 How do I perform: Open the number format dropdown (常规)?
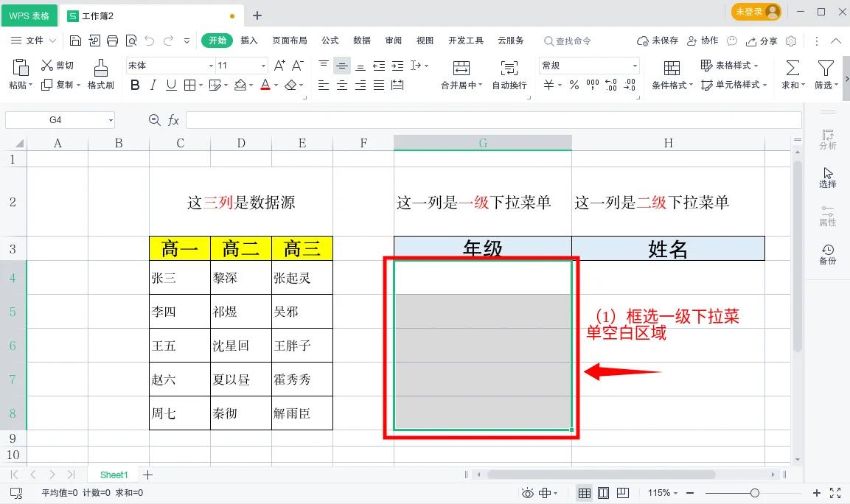point(634,66)
